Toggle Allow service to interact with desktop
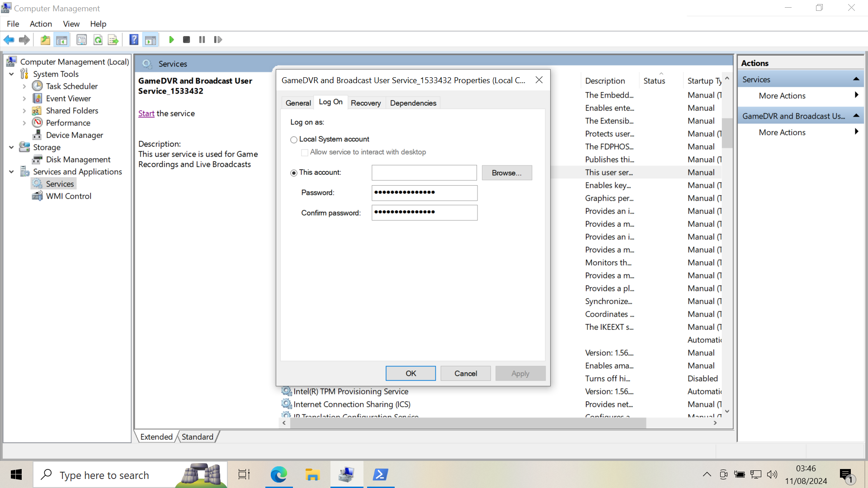 [x=305, y=152]
